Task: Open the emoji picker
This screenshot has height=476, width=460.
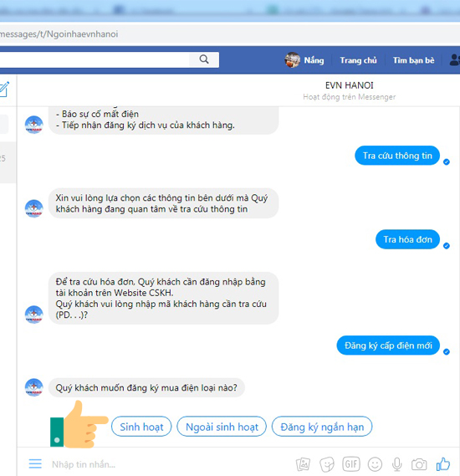Action: pyautogui.click(x=375, y=464)
